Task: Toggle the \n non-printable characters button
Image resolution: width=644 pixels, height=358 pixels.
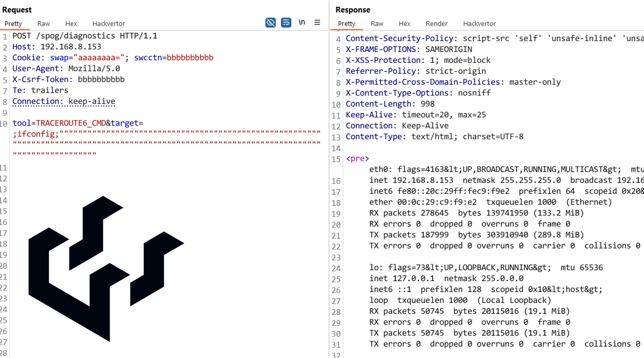Action: tap(302, 22)
